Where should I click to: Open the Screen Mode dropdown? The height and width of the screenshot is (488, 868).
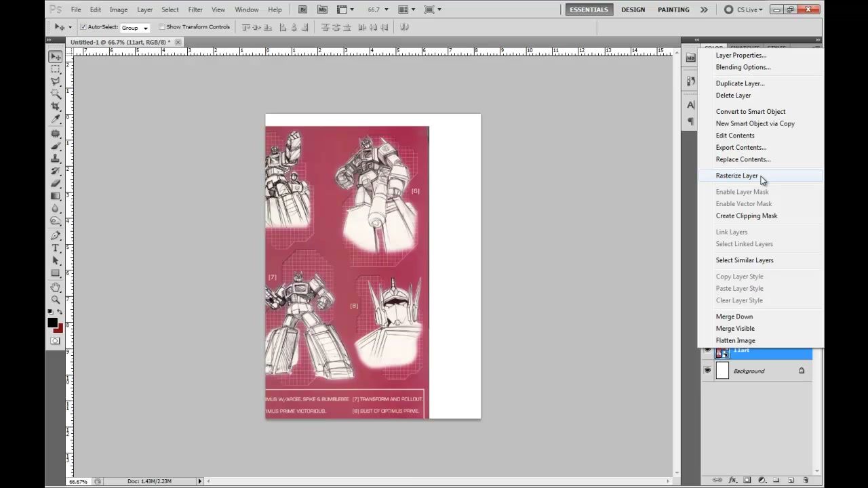[431, 9]
